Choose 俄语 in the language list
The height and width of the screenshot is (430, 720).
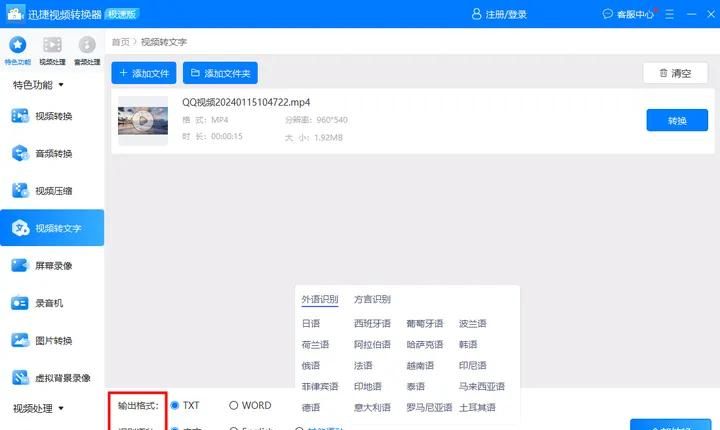point(310,366)
